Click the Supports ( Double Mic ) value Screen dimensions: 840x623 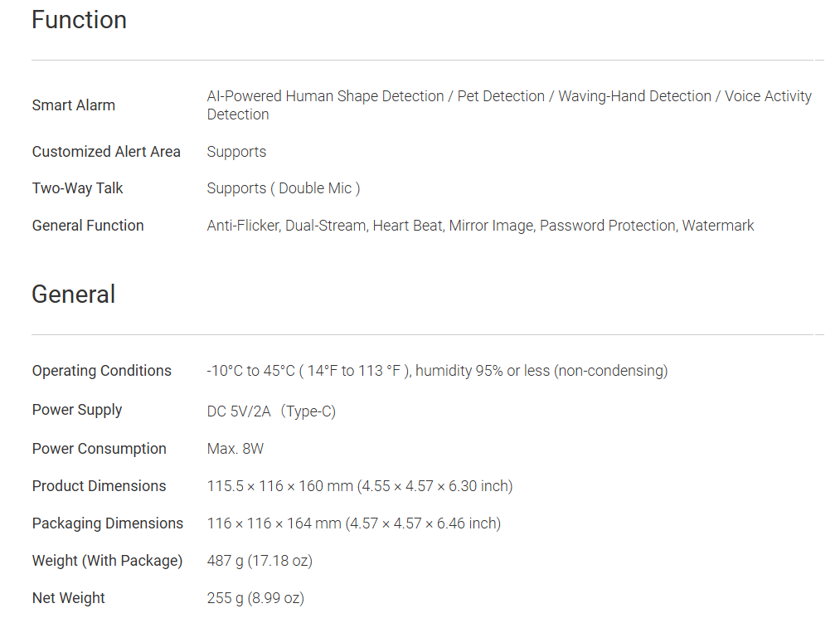tap(284, 188)
